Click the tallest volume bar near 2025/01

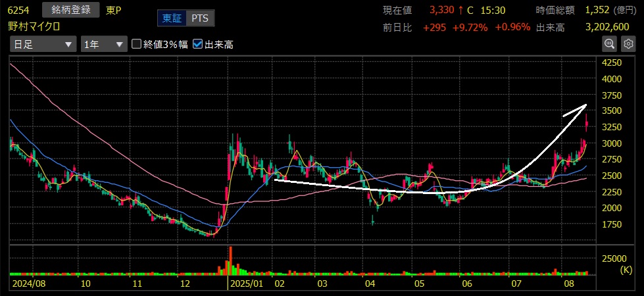(230, 260)
